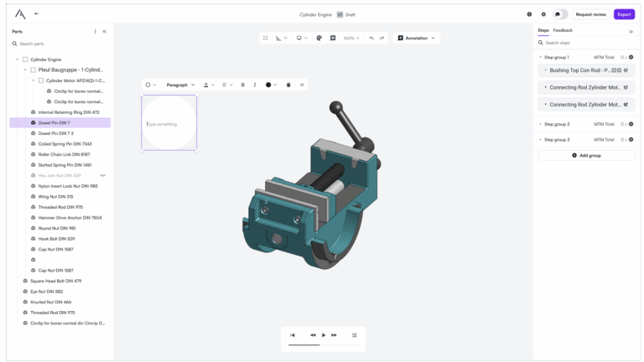
Task: Click the annotation visibility comment-eye icon
Action: [333, 39]
